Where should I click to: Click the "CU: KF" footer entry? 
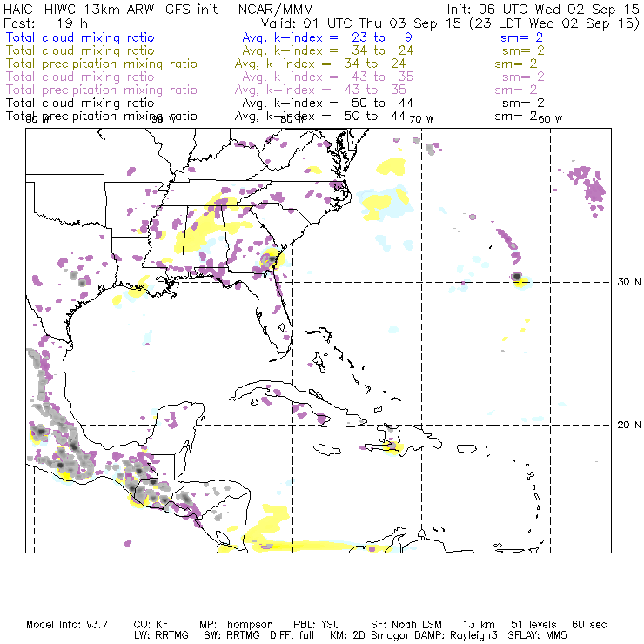pyautogui.click(x=151, y=625)
